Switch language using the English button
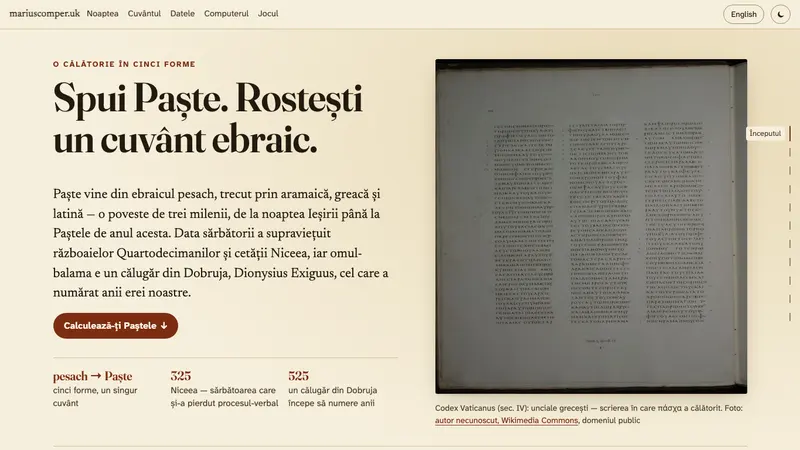Screen dimensions: 800x450 743,14
